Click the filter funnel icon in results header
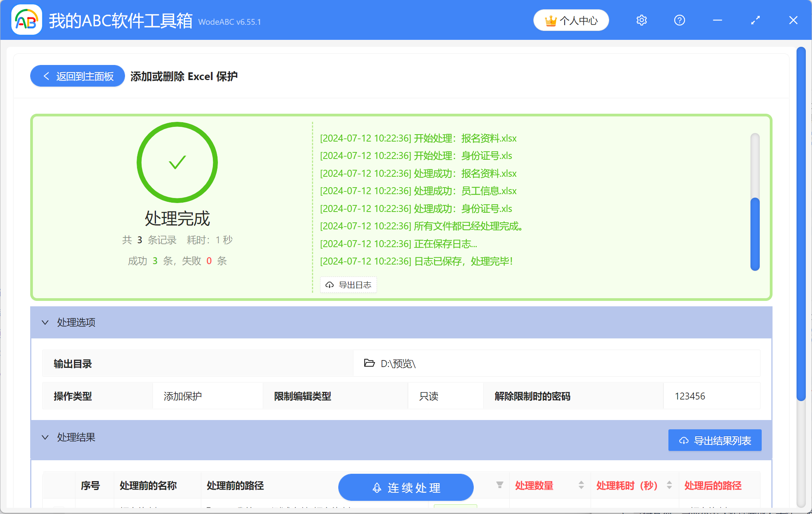 coord(500,485)
